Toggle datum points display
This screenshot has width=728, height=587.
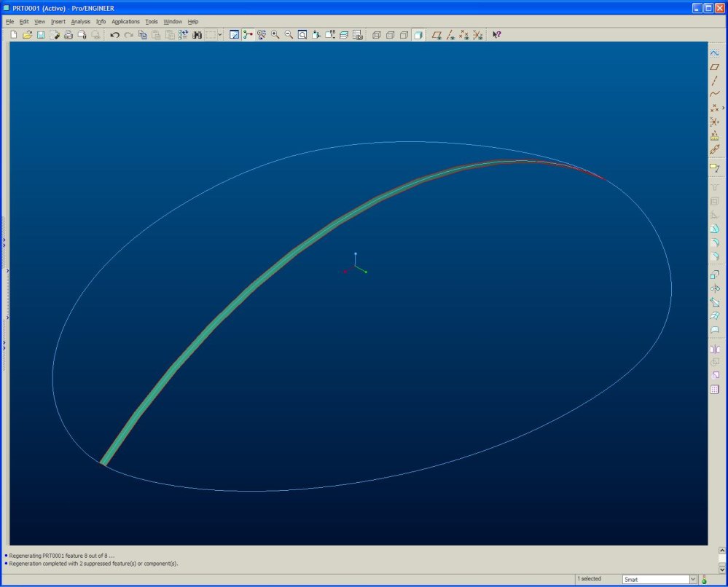(x=463, y=35)
